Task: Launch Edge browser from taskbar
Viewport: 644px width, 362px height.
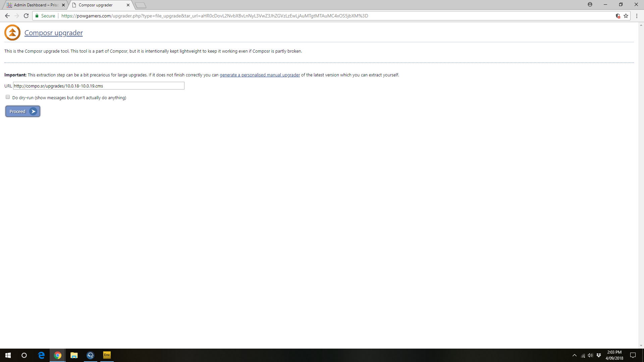Action: coord(41,355)
